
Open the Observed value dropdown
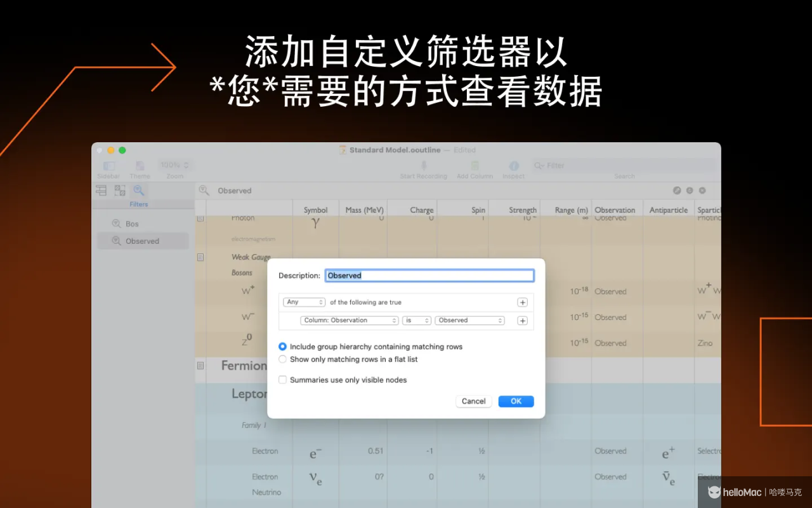click(x=469, y=320)
